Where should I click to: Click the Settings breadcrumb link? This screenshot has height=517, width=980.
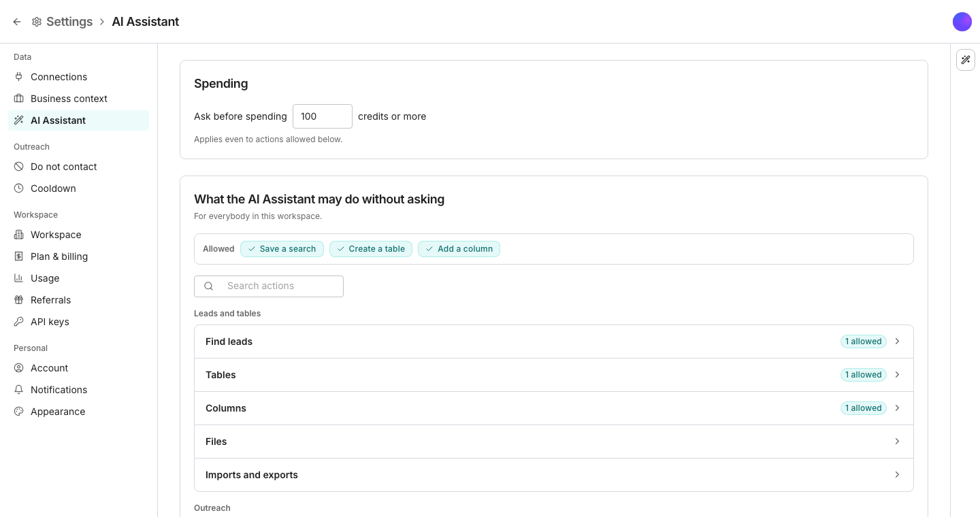[x=69, y=22]
